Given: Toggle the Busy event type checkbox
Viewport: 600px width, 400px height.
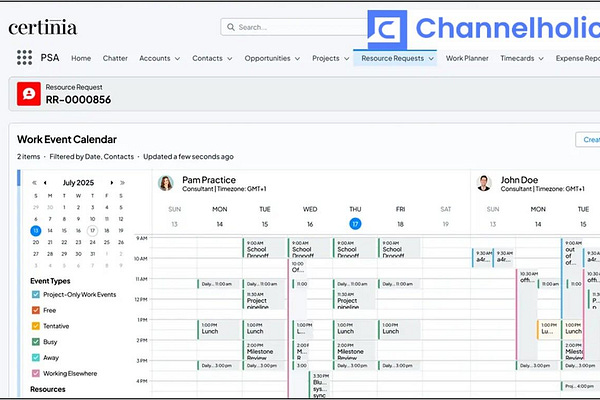Looking at the screenshot, I should (36, 341).
